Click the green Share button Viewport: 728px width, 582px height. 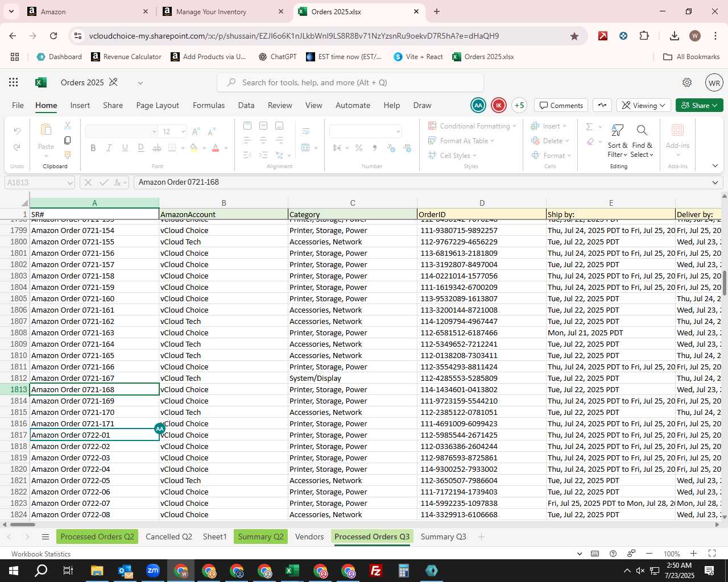(700, 105)
